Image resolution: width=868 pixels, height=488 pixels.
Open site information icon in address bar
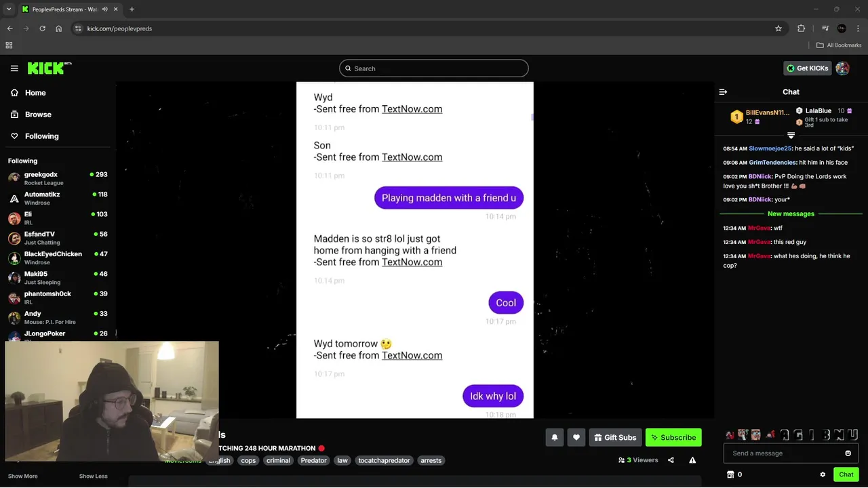click(78, 28)
